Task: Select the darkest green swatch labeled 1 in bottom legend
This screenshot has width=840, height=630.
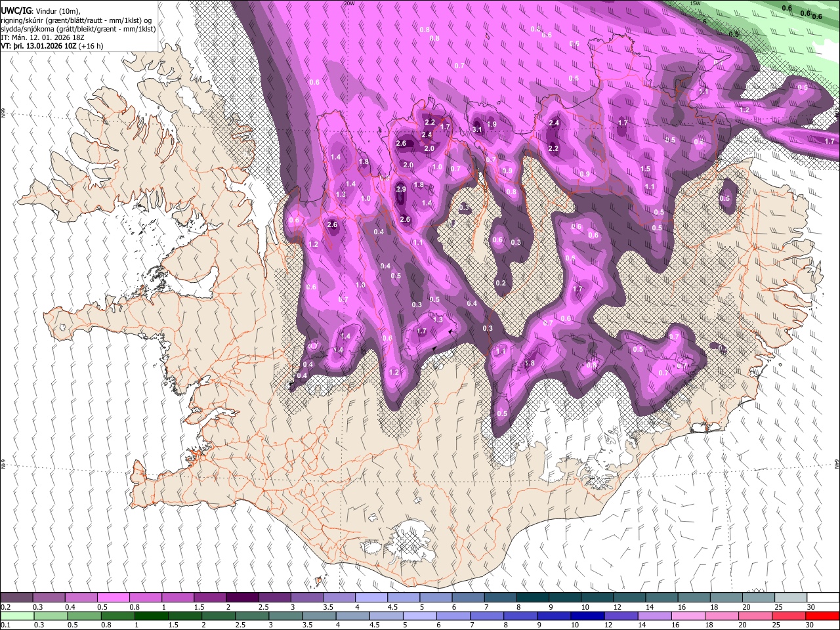Action: tap(152, 616)
